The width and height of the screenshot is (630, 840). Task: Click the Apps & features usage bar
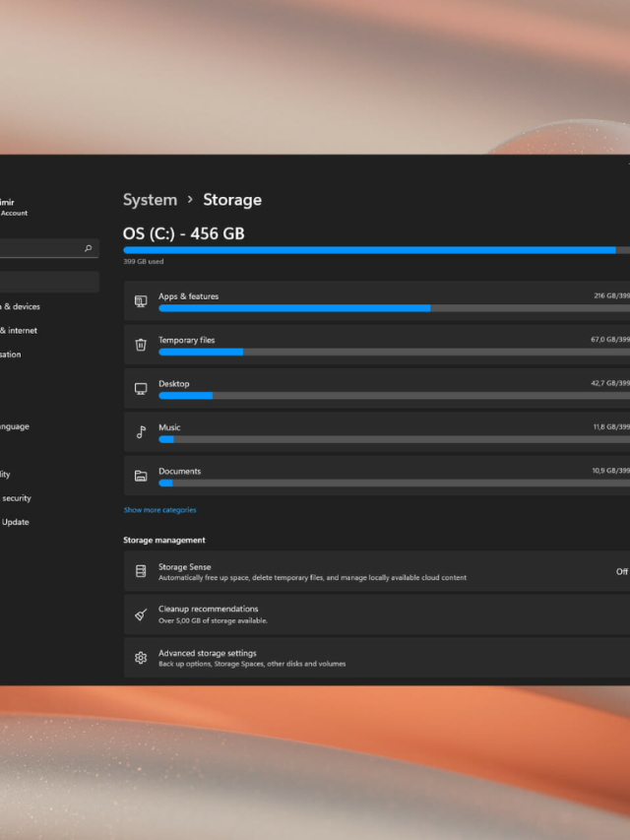pos(395,308)
